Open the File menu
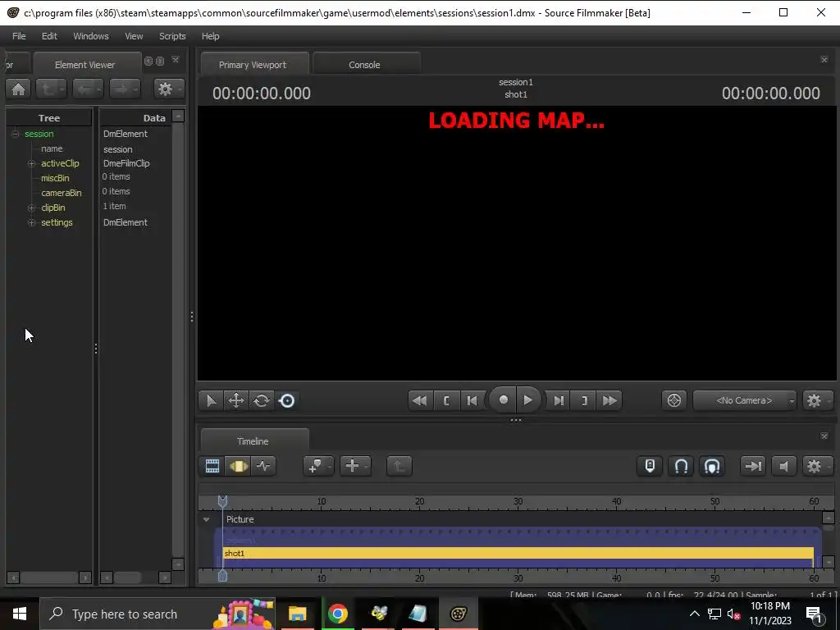The width and height of the screenshot is (840, 630). [19, 36]
